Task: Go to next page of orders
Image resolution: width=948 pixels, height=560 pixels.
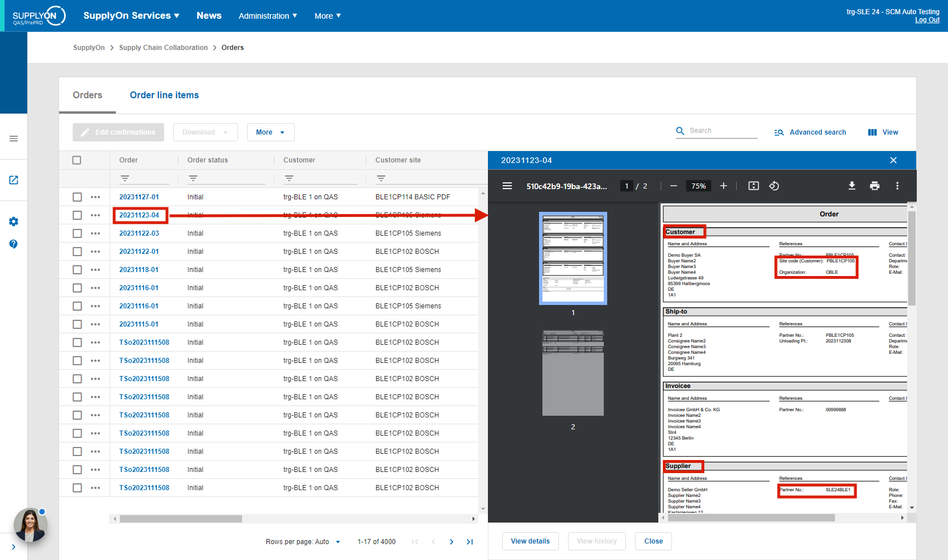Action: (x=452, y=542)
